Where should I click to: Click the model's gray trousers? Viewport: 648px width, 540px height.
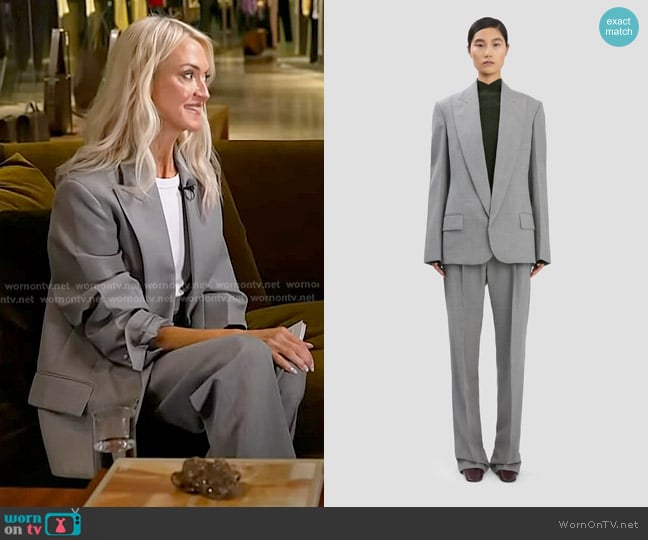click(486, 360)
